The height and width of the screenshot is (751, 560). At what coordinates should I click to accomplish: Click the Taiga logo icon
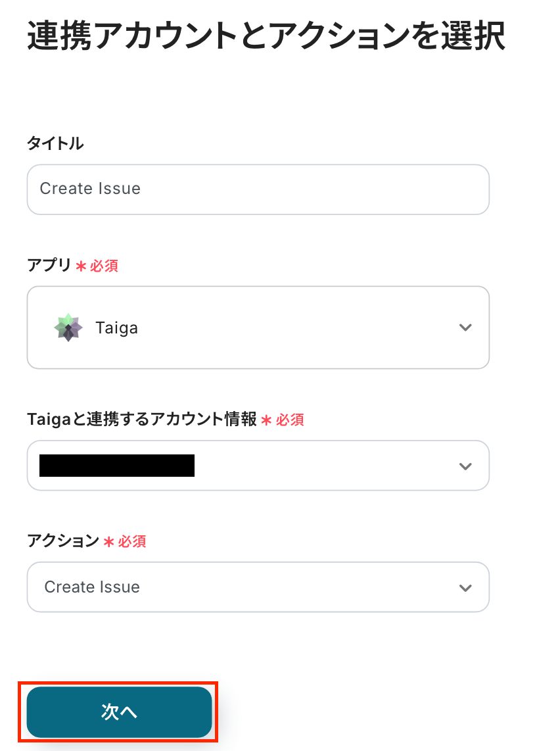68,327
